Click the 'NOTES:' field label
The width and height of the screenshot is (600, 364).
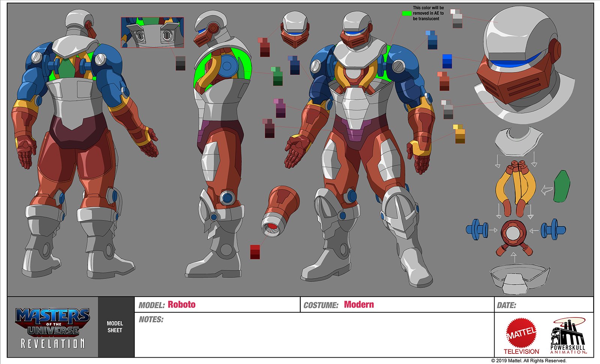pyautogui.click(x=151, y=319)
